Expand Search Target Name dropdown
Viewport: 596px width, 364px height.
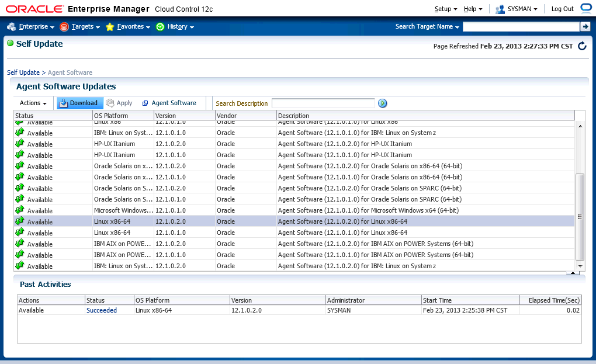pyautogui.click(x=427, y=27)
